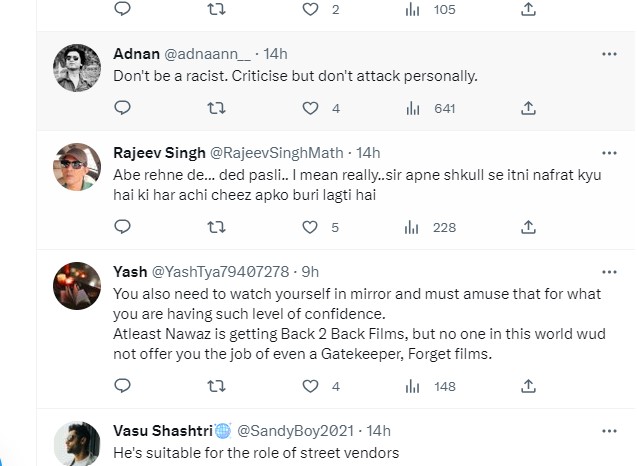Screen dimensions: 637x466
Task: Retweet Adnan's comment
Action: [x=215, y=108]
